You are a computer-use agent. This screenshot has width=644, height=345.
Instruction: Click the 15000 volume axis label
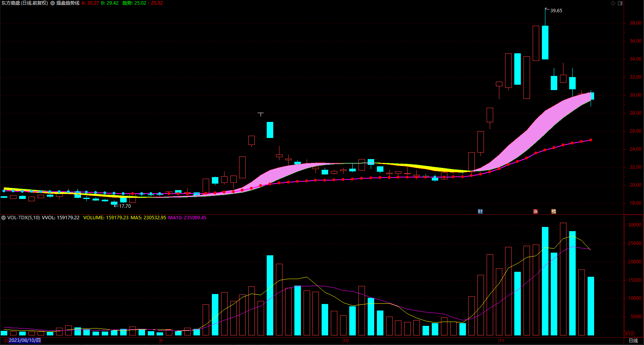click(634, 280)
